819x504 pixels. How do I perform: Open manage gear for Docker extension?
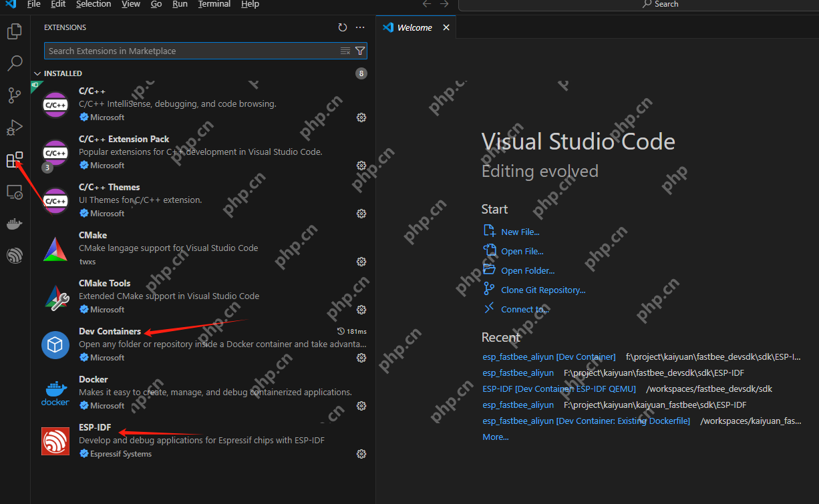click(x=361, y=406)
